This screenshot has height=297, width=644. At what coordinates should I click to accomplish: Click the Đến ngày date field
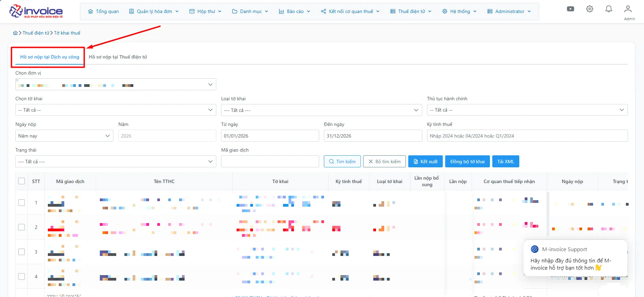pyautogui.click(x=373, y=136)
